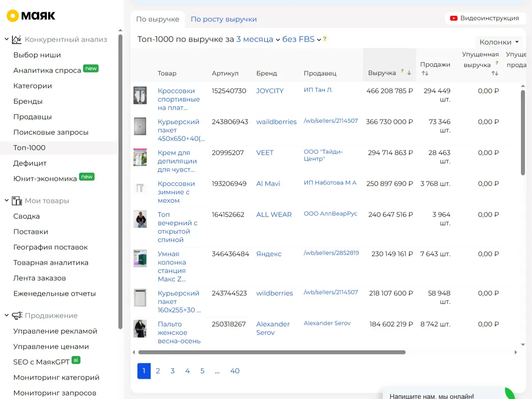Open the без FBS filter dropdown
Screen dimensions: 532x399
302,39
